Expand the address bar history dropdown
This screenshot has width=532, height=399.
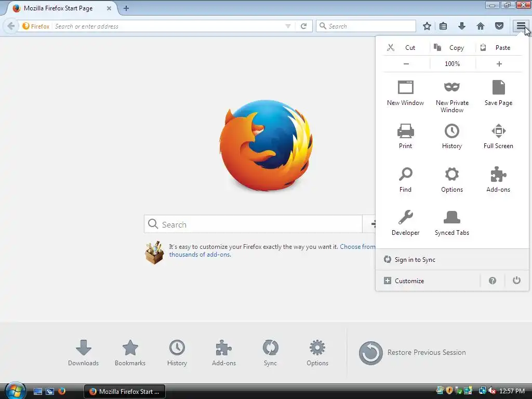pyautogui.click(x=288, y=26)
